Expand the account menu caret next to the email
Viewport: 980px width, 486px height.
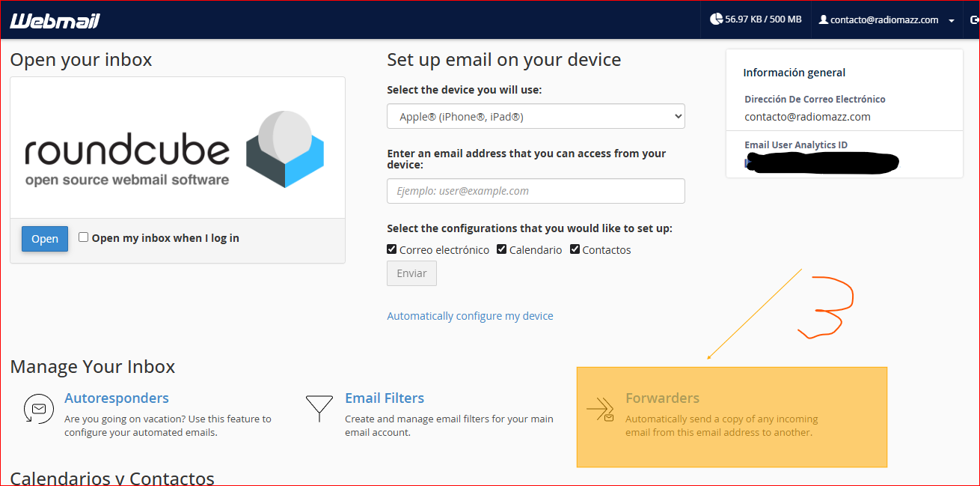(x=952, y=21)
